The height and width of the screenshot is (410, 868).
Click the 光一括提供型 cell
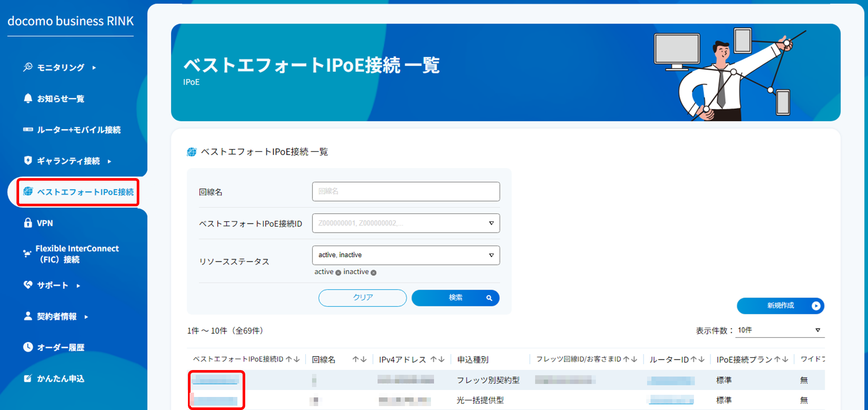pyautogui.click(x=480, y=400)
